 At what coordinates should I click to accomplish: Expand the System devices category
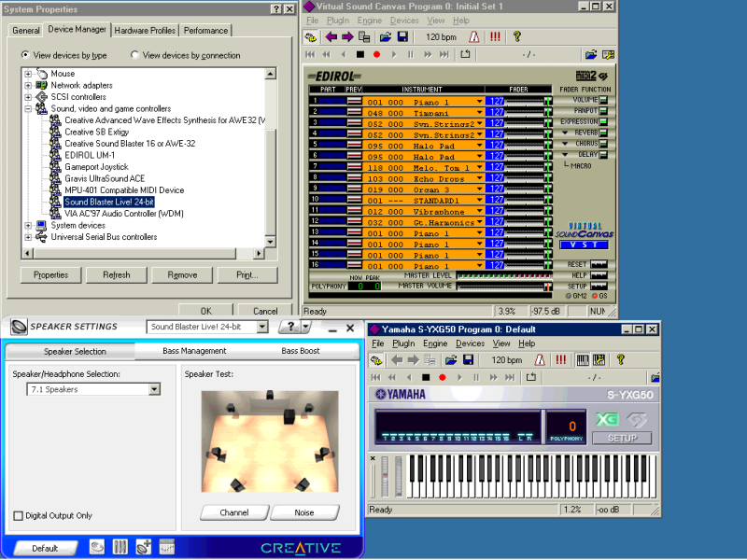tap(28, 225)
